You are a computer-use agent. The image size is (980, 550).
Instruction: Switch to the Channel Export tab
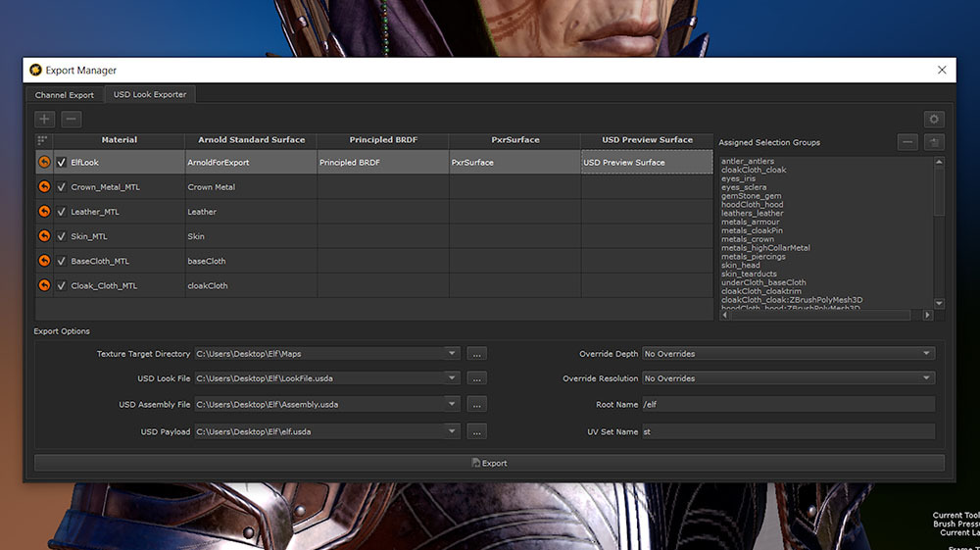point(65,95)
